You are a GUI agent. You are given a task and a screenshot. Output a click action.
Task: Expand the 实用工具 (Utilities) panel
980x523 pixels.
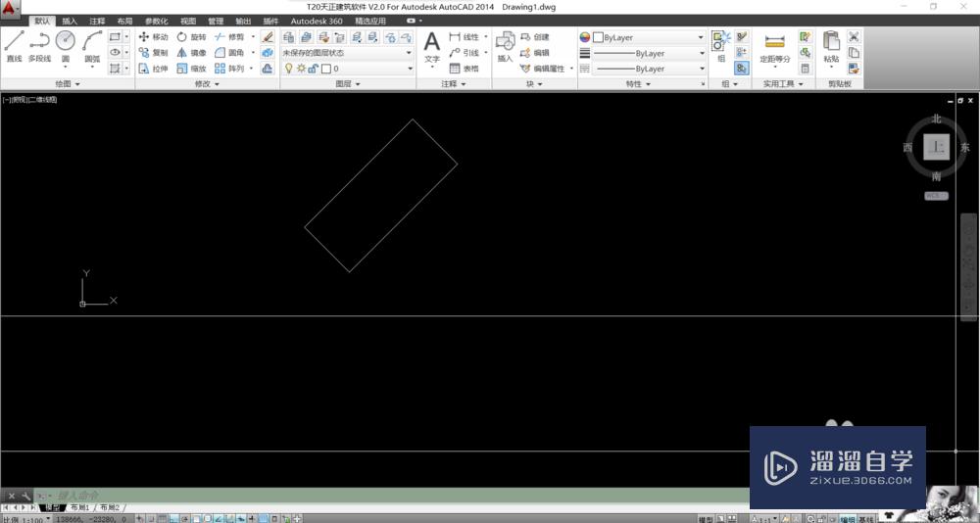782,83
